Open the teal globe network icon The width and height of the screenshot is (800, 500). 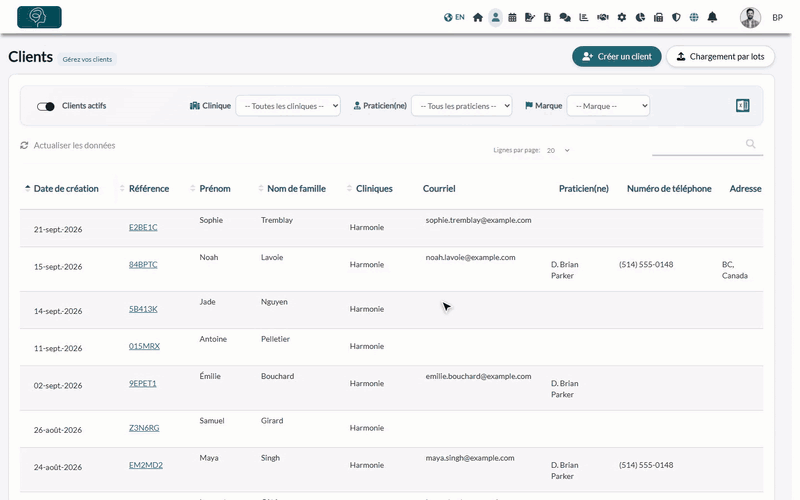pyautogui.click(x=694, y=17)
